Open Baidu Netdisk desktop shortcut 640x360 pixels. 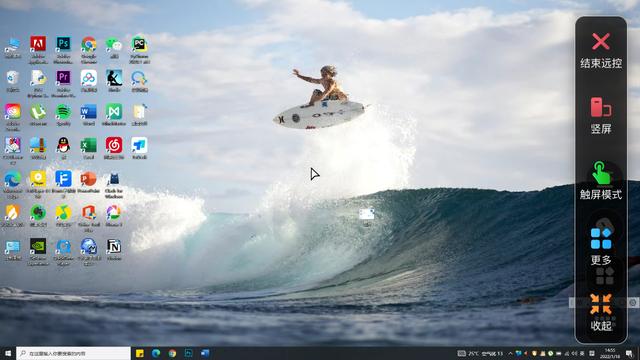tap(89, 81)
